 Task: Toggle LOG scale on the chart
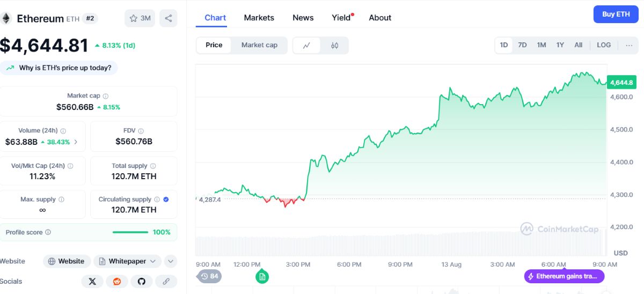click(x=604, y=45)
